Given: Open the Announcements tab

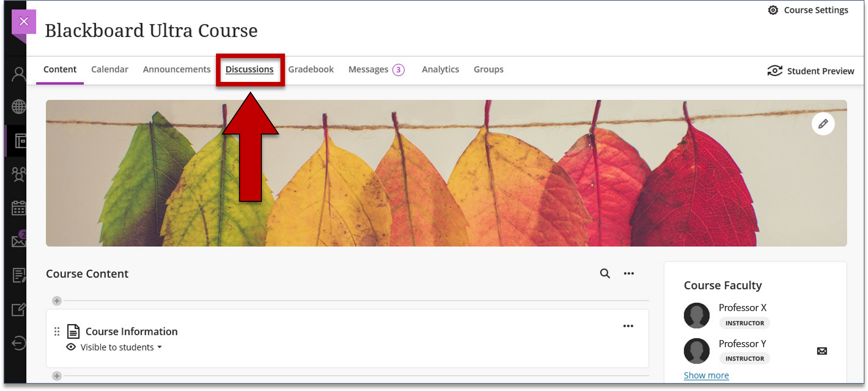Looking at the screenshot, I should (x=176, y=69).
